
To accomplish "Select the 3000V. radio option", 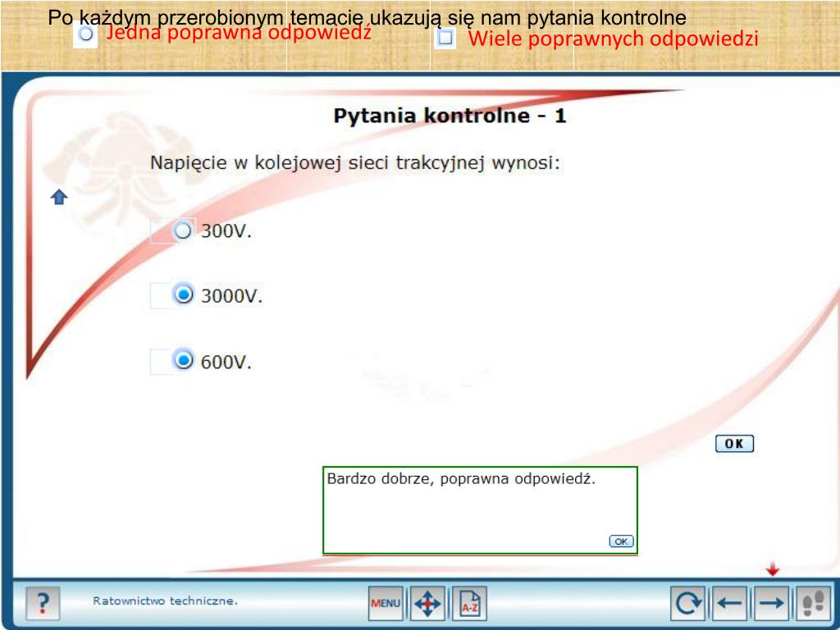I will (183, 294).
